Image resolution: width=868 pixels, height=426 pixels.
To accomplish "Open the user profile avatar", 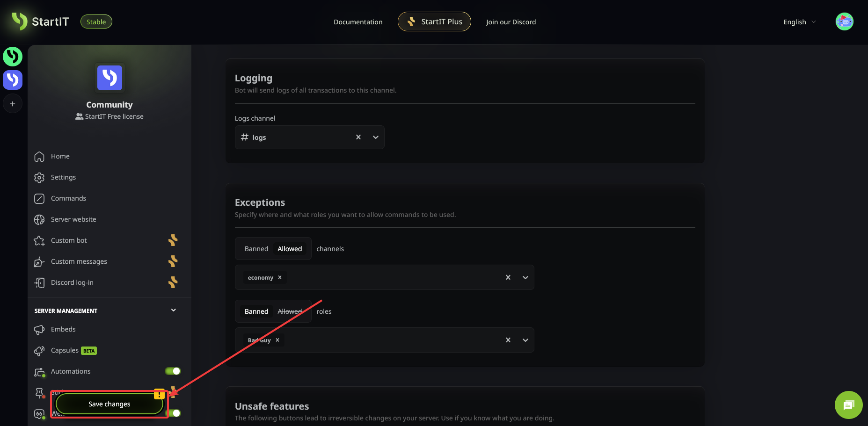I will coord(844,22).
